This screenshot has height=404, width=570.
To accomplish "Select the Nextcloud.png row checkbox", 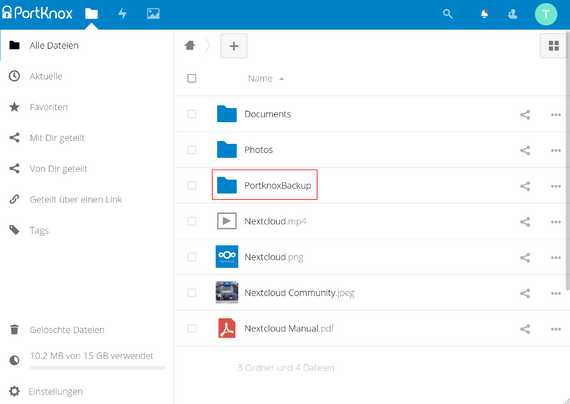I will point(192,257).
